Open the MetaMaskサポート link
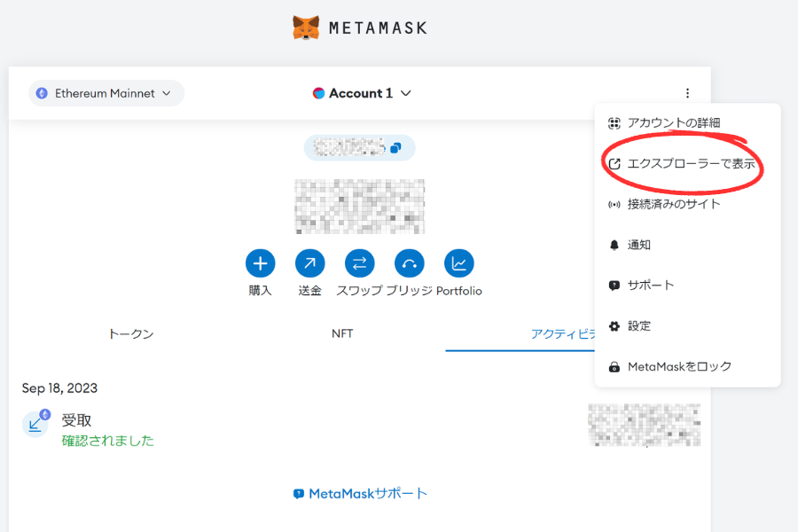Viewport: 798px width, 532px height. [x=360, y=494]
